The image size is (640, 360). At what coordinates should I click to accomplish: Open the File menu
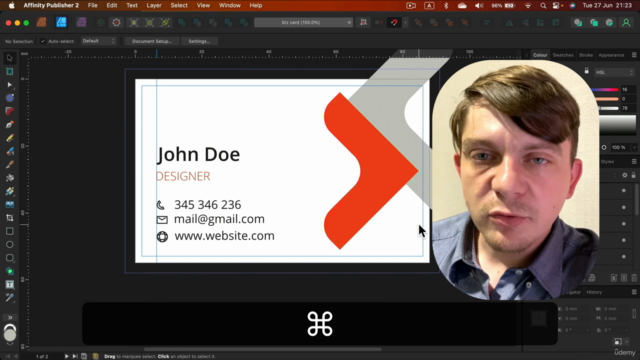tap(93, 5)
